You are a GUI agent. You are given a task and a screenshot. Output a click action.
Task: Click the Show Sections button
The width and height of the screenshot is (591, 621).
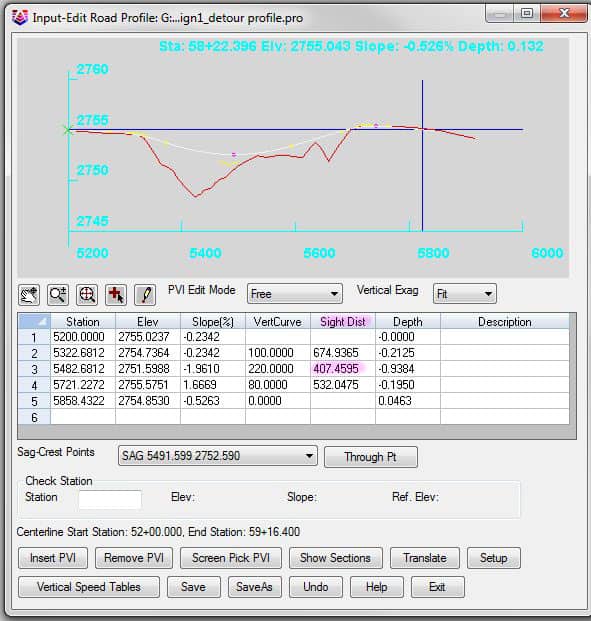[x=336, y=558]
